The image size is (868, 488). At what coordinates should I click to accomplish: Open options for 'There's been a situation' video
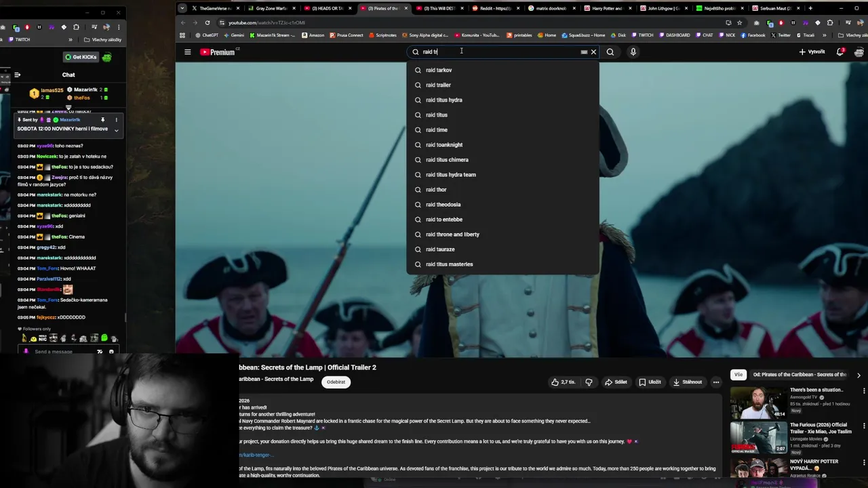tap(863, 391)
